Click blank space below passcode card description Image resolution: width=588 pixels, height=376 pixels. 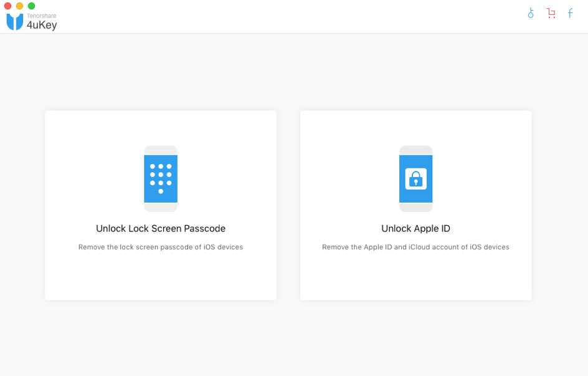pyautogui.click(x=161, y=276)
